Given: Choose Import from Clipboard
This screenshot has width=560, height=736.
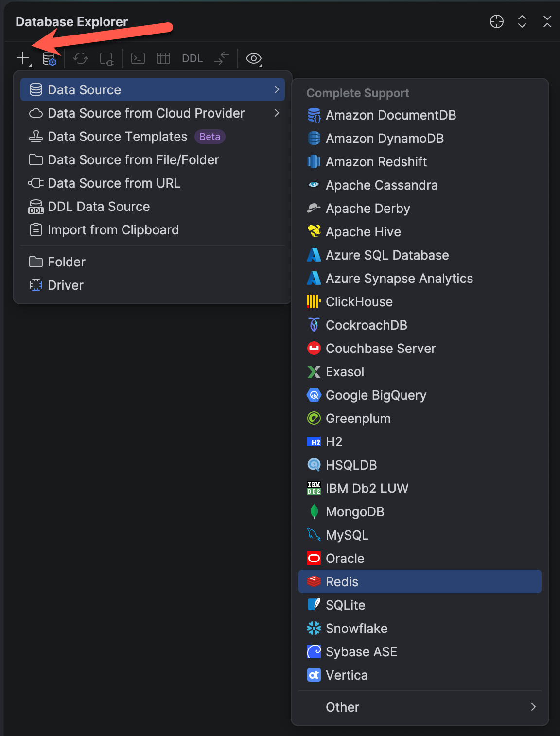Looking at the screenshot, I should [x=153, y=230].
